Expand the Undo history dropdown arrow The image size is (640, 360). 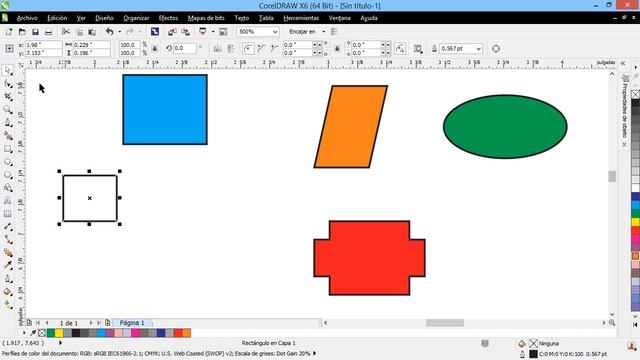click(119, 32)
